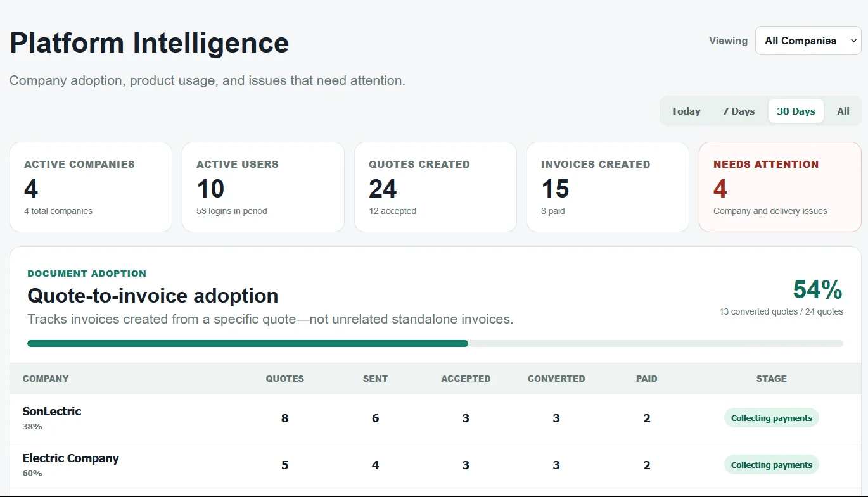868x497 pixels.
Task: Open the Invoices Created card
Action: pos(608,187)
